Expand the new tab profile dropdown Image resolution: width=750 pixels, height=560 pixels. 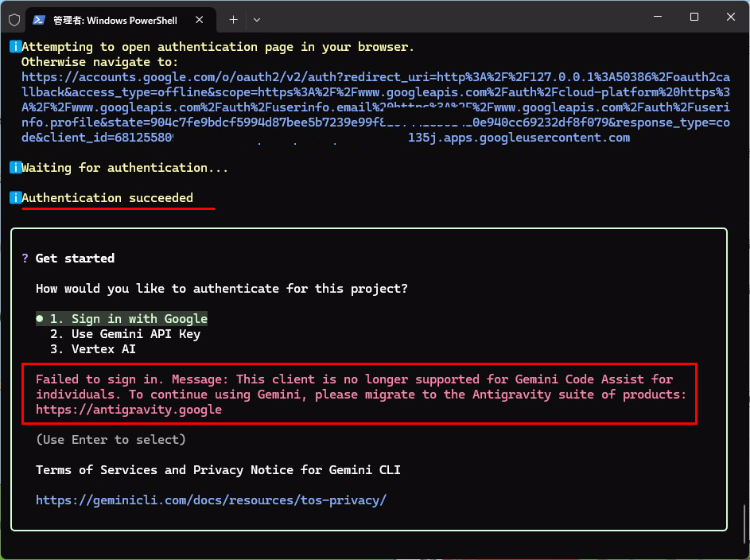point(257,20)
